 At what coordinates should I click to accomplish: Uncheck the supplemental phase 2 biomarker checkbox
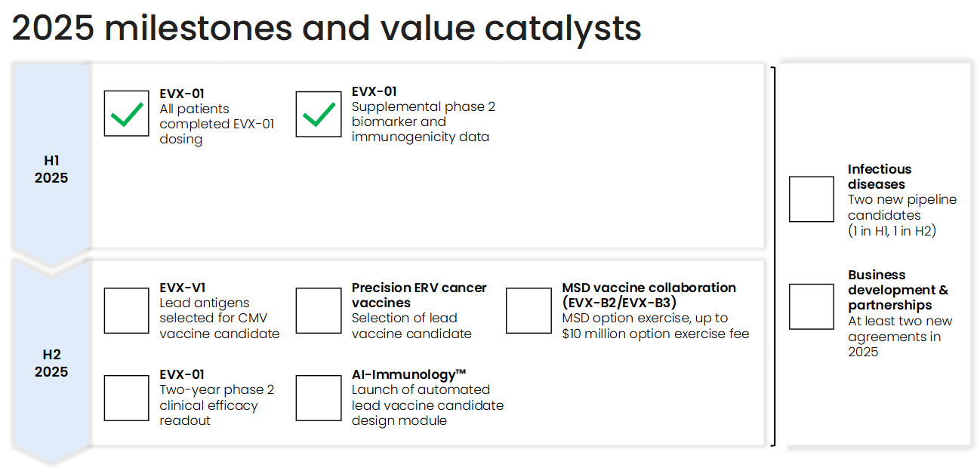coord(319,114)
